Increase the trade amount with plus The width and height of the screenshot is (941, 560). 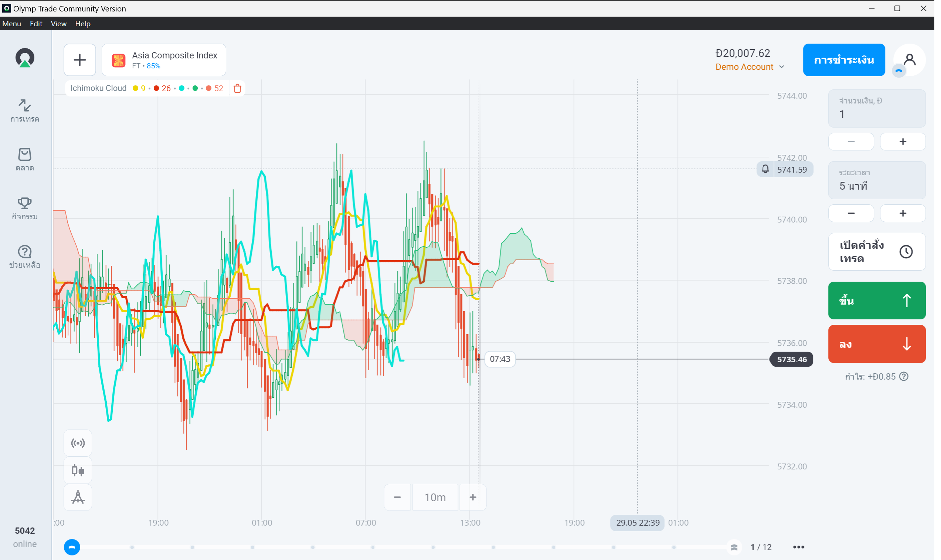[x=903, y=142]
